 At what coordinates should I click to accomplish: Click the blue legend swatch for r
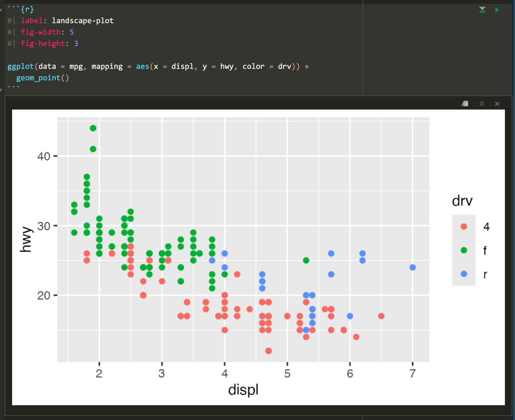(x=464, y=274)
